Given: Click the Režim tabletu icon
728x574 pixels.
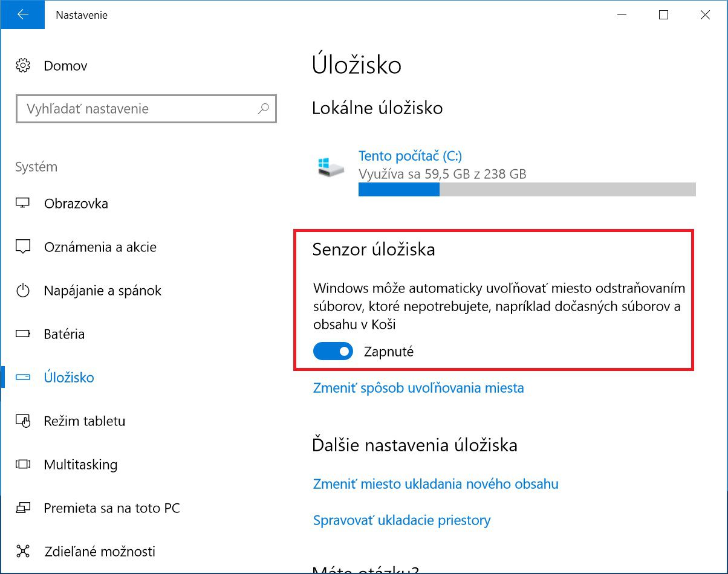Looking at the screenshot, I should pos(23,421).
